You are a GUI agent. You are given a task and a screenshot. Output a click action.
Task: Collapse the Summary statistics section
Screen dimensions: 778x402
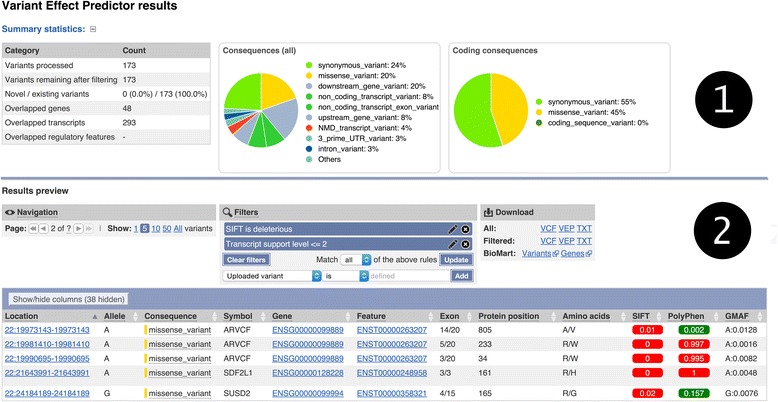[x=93, y=29]
